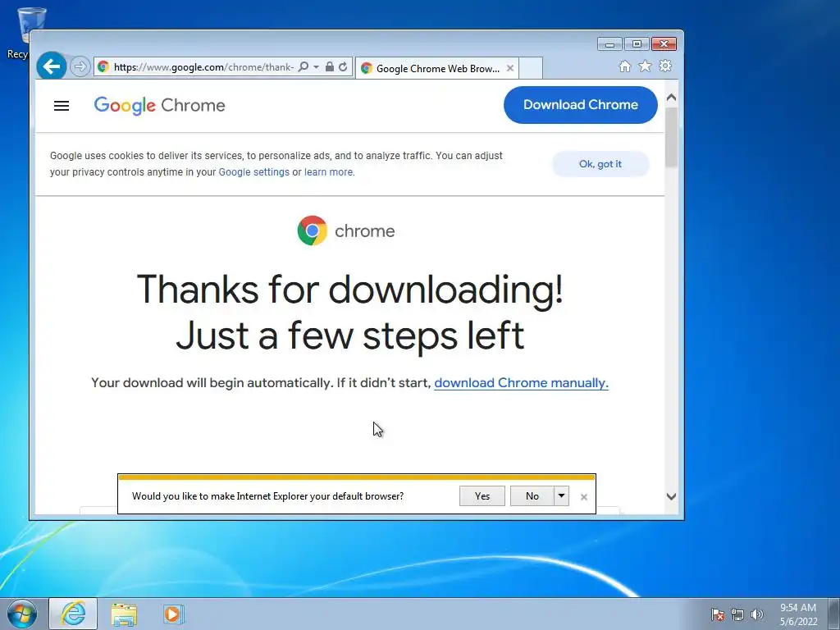The width and height of the screenshot is (840, 630).
Task: Open the Google settings link
Action: [254, 172]
